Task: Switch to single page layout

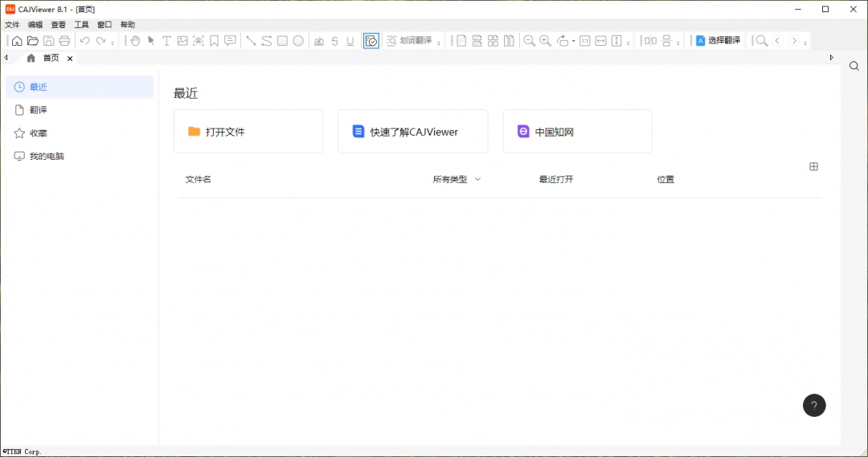Action: pos(461,41)
